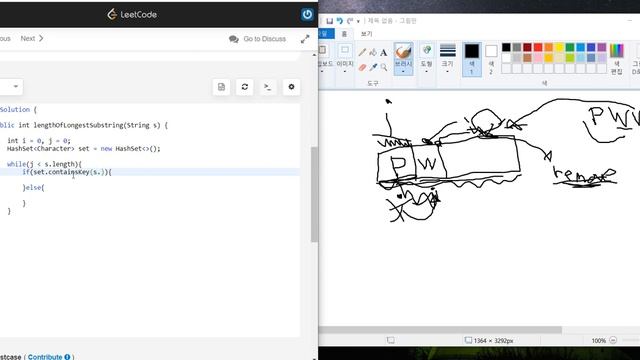Screen dimensions: 640x360
Task: Select Color 2 button
Action: [x=491, y=60]
